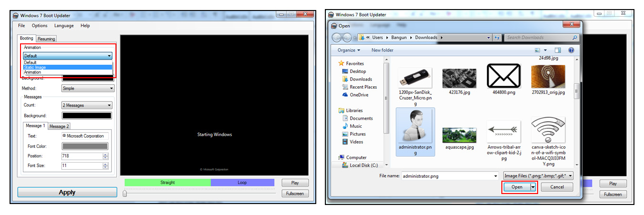
Task: Expand the address bar path history dropdown
Action: pos(488,38)
